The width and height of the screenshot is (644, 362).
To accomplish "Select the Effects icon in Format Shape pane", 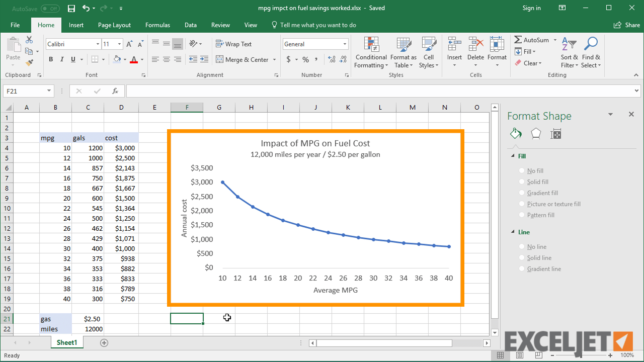I will coord(535,133).
